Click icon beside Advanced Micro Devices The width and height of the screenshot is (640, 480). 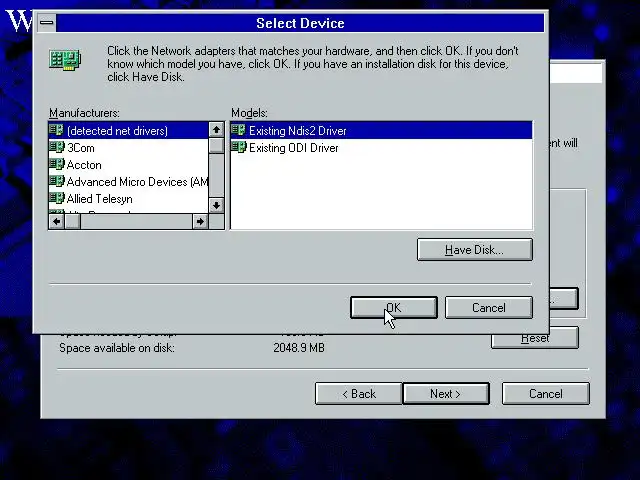click(x=56, y=181)
